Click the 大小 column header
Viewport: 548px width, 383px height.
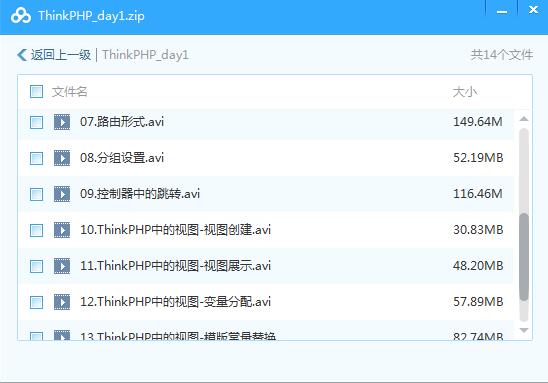click(x=464, y=92)
